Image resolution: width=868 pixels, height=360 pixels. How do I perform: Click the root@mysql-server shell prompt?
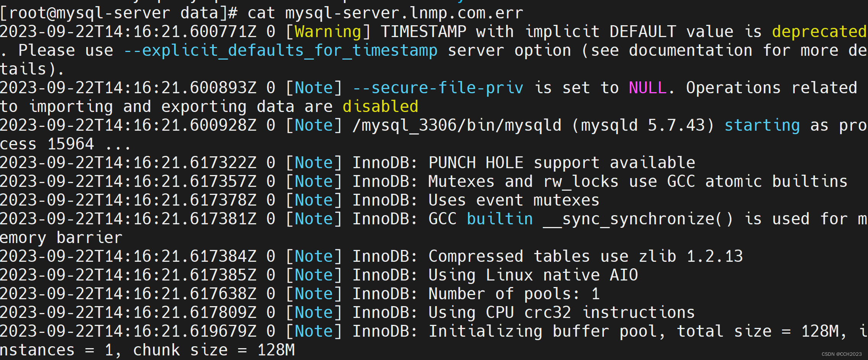89,13
